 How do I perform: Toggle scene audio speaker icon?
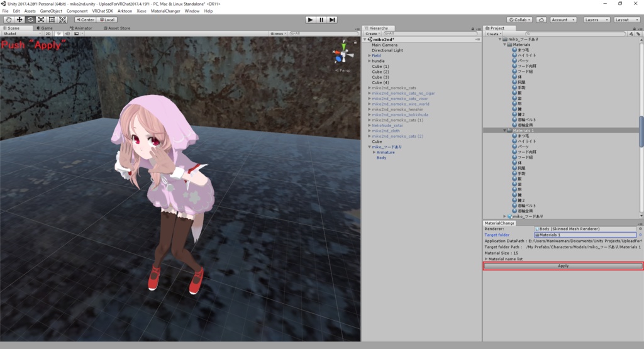pyautogui.click(x=67, y=34)
